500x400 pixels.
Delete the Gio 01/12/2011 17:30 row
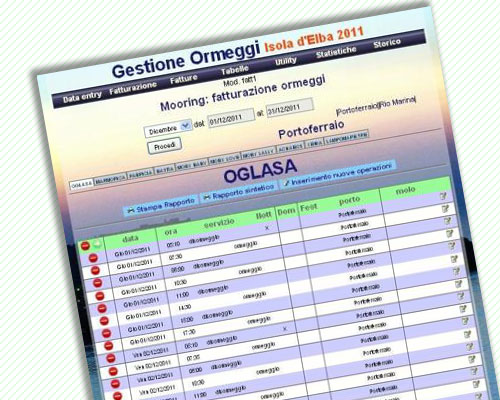pyautogui.click(x=109, y=346)
